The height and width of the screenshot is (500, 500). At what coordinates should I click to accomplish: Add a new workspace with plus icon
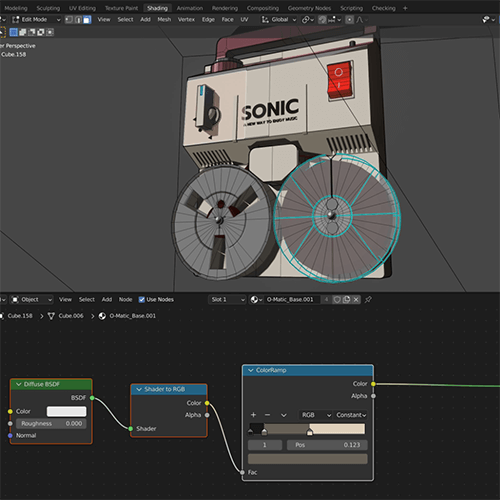pyautogui.click(x=405, y=8)
